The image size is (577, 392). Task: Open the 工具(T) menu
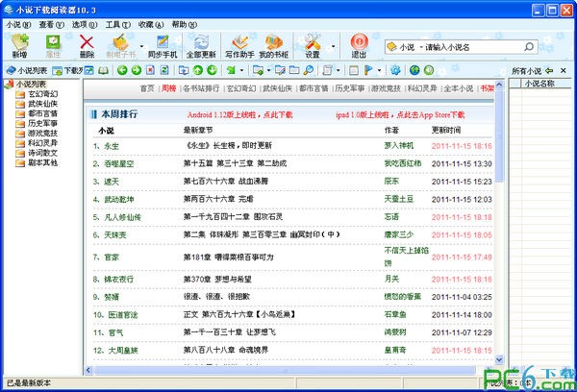(x=118, y=25)
